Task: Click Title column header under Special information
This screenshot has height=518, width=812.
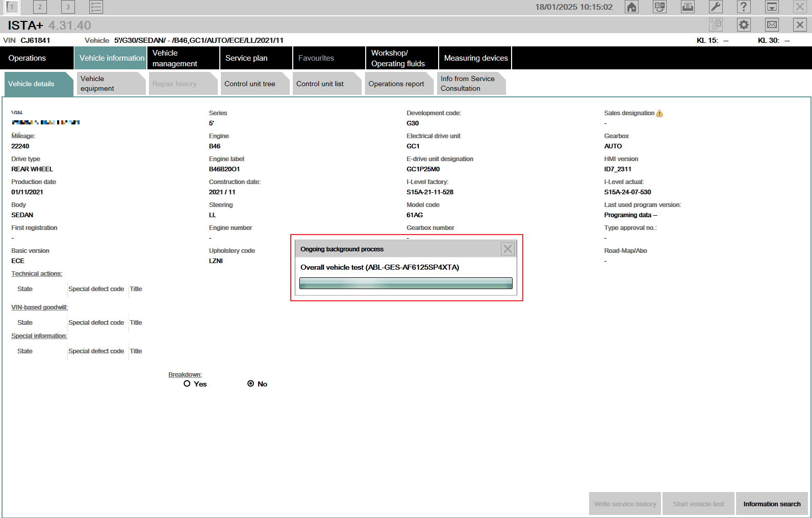Action: pyautogui.click(x=136, y=351)
